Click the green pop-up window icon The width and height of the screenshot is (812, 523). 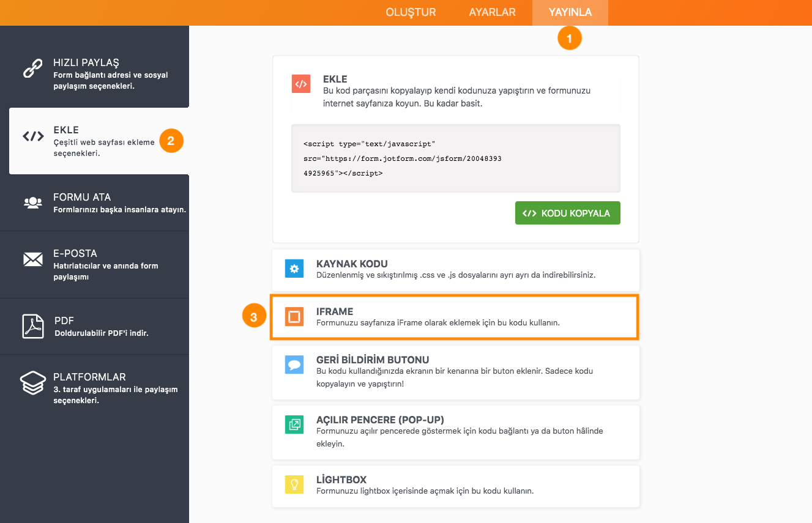tap(294, 425)
